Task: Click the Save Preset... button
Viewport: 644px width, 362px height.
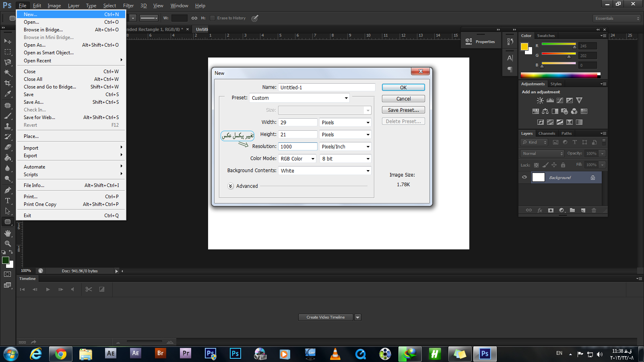Action: click(403, 110)
